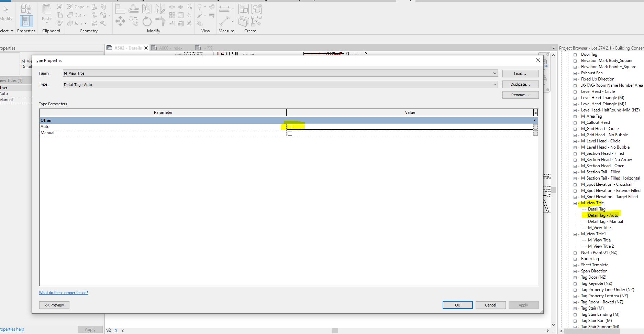
Task: Check the Manual parameter checkbox
Action: 290,133
